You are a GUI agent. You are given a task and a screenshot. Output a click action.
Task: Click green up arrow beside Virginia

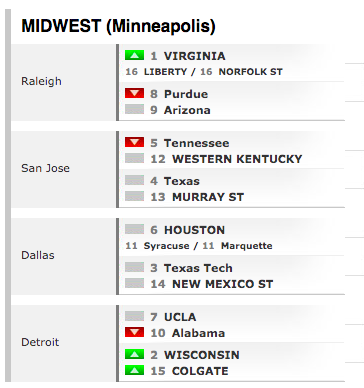pyautogui.click(x=134, y=55)
